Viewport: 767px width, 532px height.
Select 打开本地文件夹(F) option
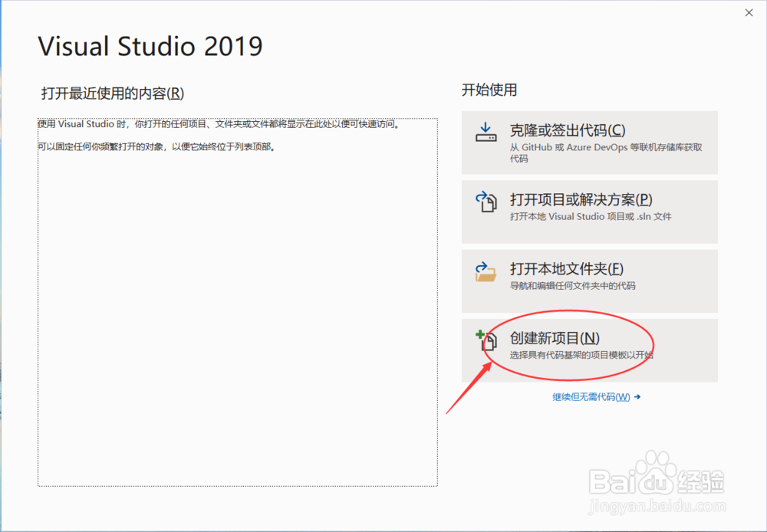tap(589, 281)
